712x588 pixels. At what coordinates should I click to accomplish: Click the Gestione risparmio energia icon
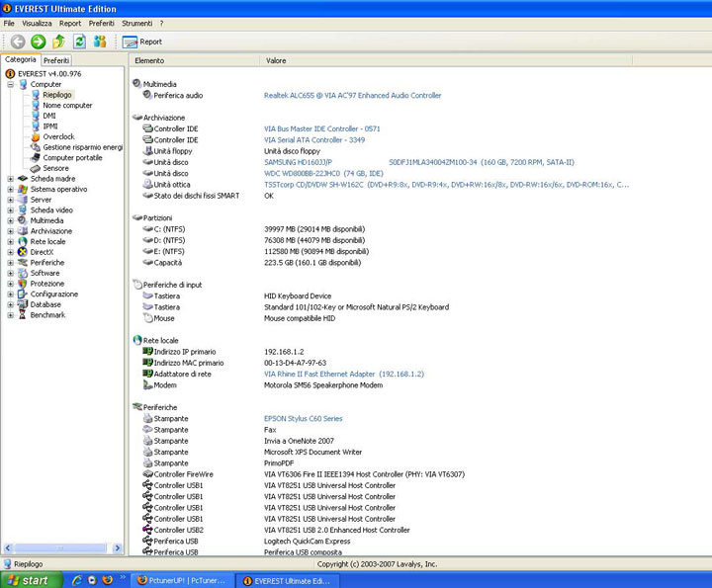[36, 147]
